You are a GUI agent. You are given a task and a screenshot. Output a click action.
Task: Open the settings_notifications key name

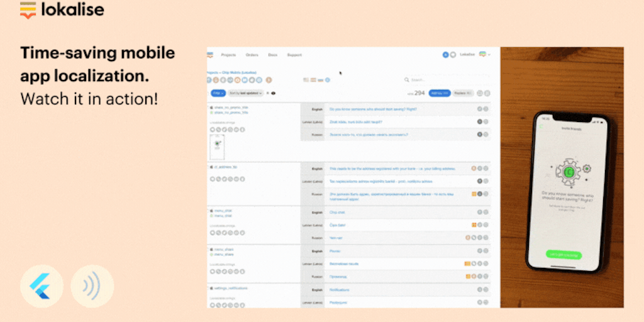(231, 288)
